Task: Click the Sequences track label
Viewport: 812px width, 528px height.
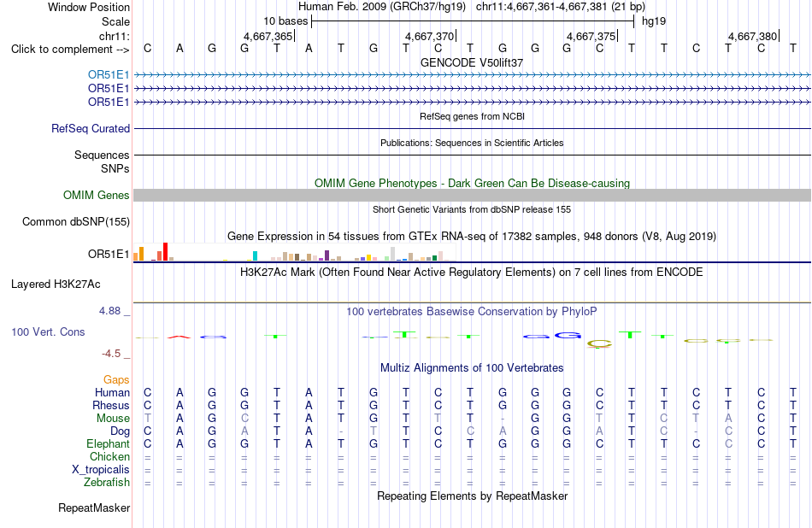Action: [x=102, y=155]
